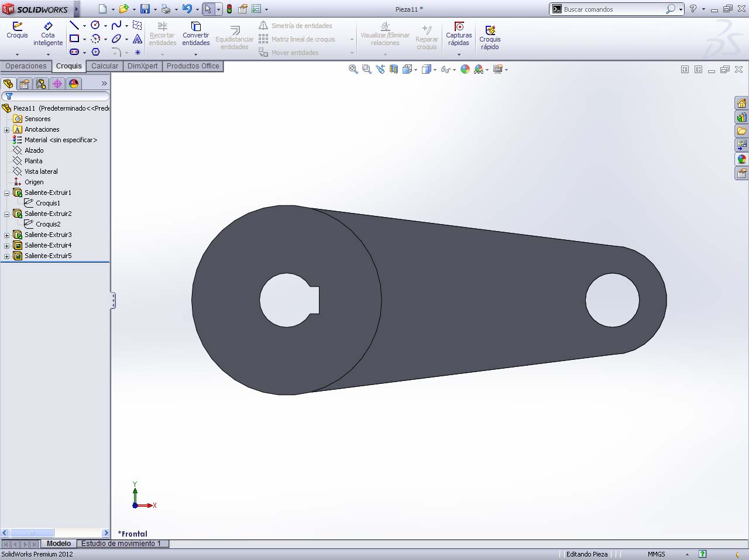Click the Cota inteligente dimension button
The image size is (749, 560).
(x=48, y=34)
